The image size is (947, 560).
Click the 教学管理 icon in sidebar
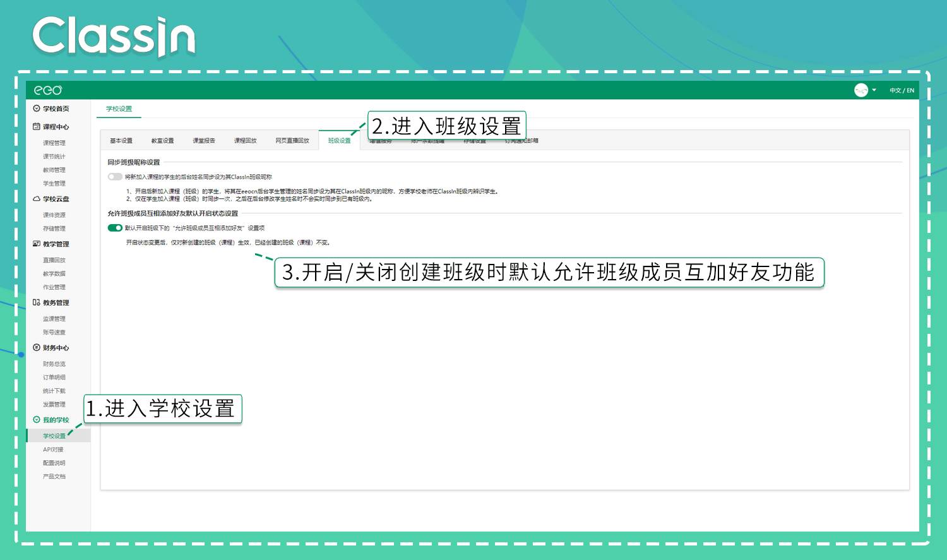(37, 244)
